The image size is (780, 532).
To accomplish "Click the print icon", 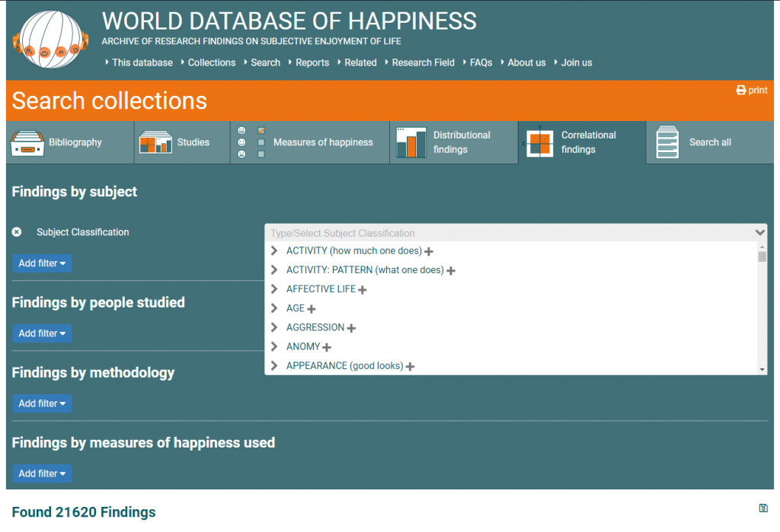I will (740, 91).
